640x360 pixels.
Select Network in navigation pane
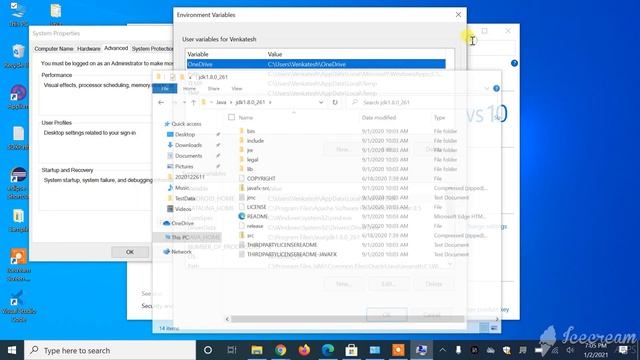pyautogui.click(x=181, y=251)
